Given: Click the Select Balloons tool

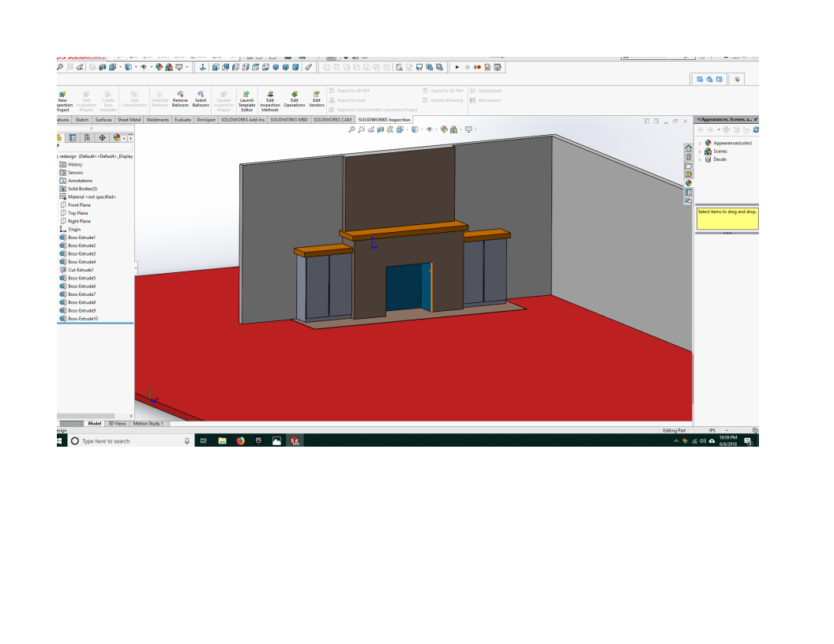Looking at the screenshot, I should click(x=201, y=99).
